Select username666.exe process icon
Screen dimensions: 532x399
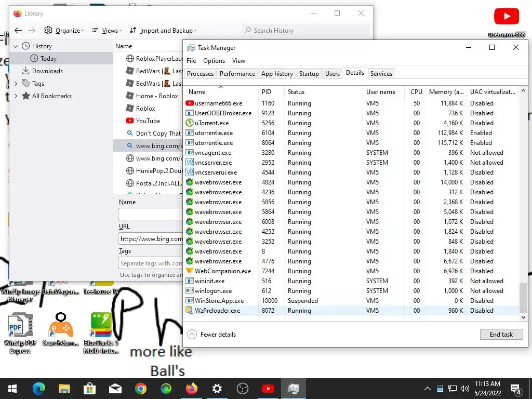[189, 103]
